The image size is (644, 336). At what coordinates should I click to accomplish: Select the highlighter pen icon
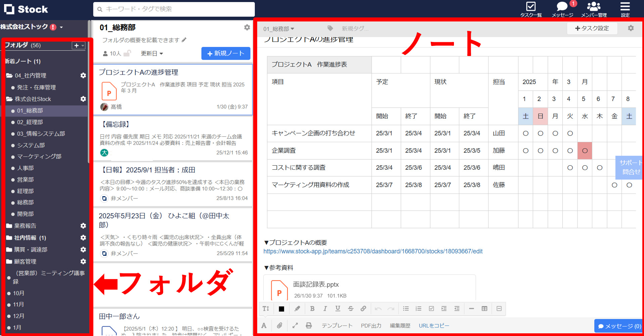[x=297, y=309]
